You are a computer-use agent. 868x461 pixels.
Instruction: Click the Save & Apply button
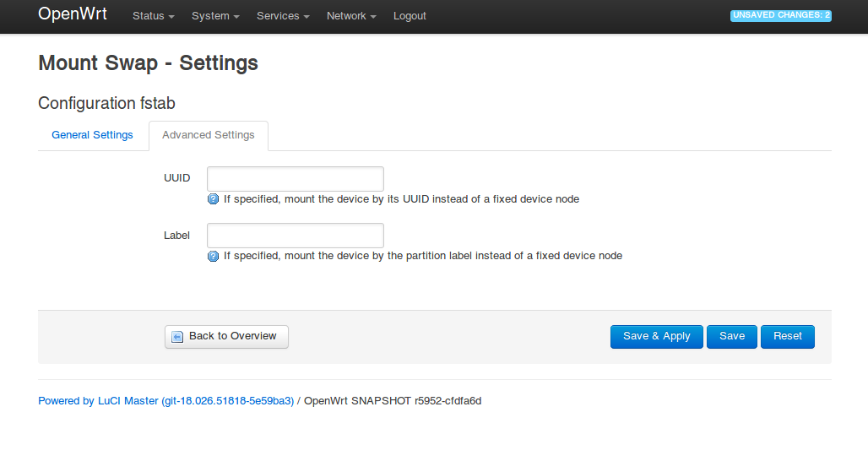click(657, 337)
